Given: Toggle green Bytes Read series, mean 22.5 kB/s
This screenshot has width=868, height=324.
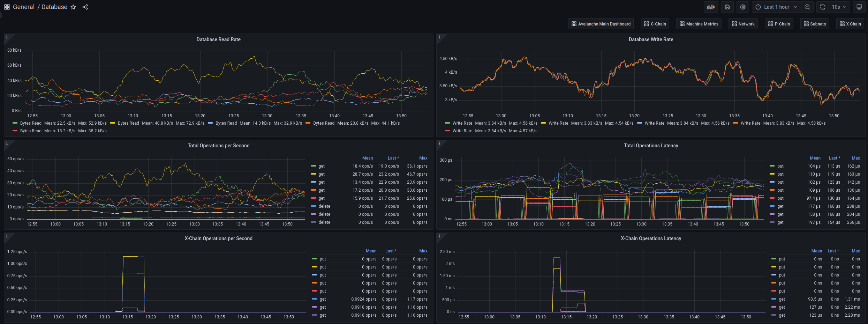Looking at the screenshot, I should click(31, 123).
